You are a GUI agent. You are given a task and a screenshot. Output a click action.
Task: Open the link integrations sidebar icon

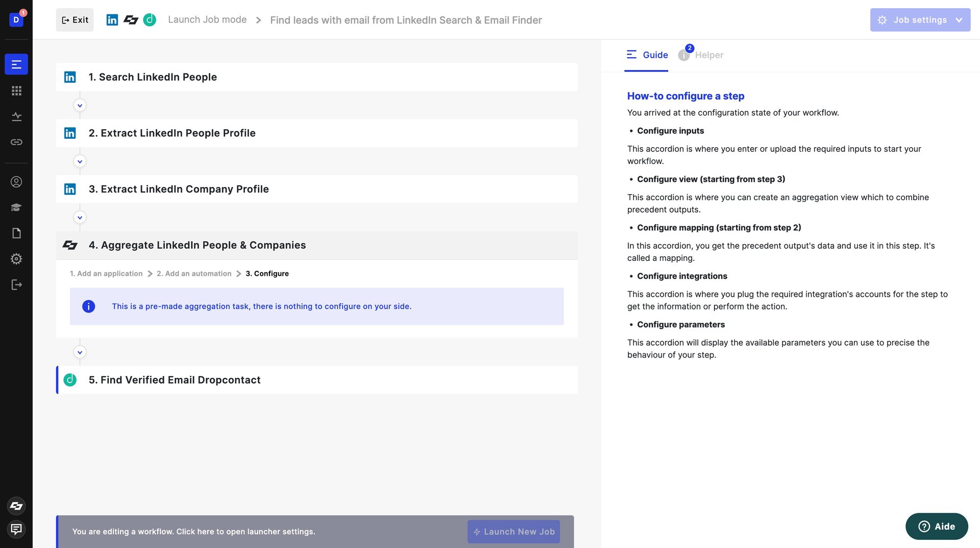pos(16,142)
